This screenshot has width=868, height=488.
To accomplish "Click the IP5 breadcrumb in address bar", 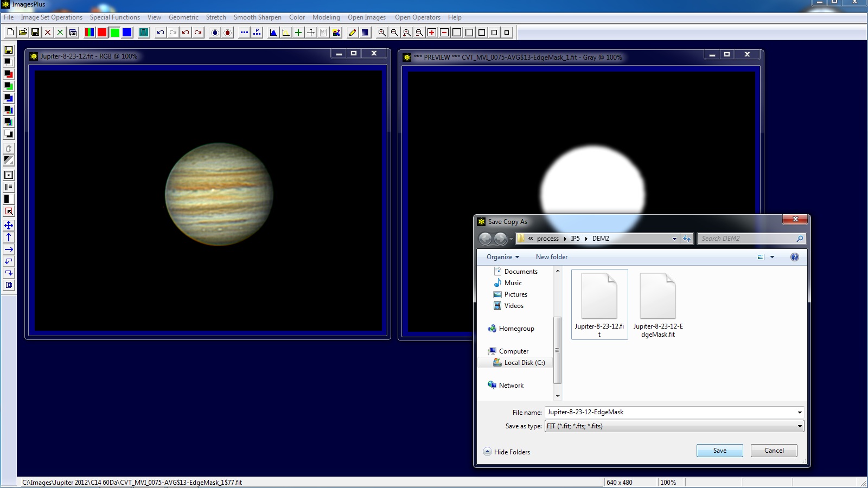I will click(575, 239).
